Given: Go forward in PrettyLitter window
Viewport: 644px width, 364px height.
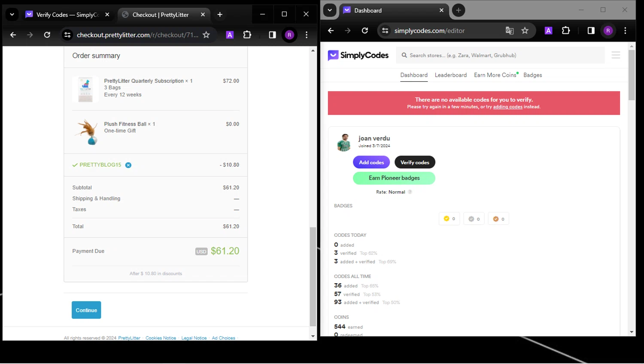Looking at the screenshot, I should point(30,35).
